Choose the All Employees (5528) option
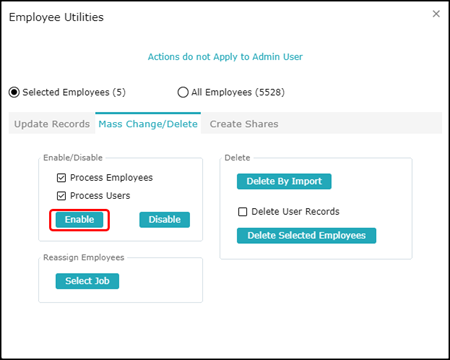Screen dimensions: 450x360 [183, 92]
